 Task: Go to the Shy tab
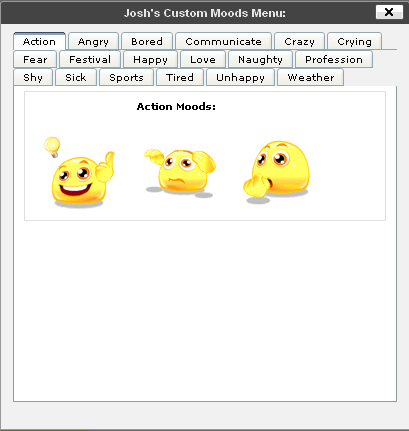coord(33,77)
